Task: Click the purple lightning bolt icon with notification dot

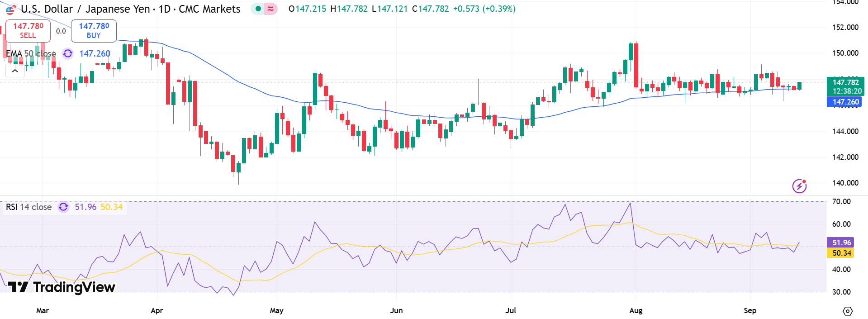Action: tap(800, 185)
